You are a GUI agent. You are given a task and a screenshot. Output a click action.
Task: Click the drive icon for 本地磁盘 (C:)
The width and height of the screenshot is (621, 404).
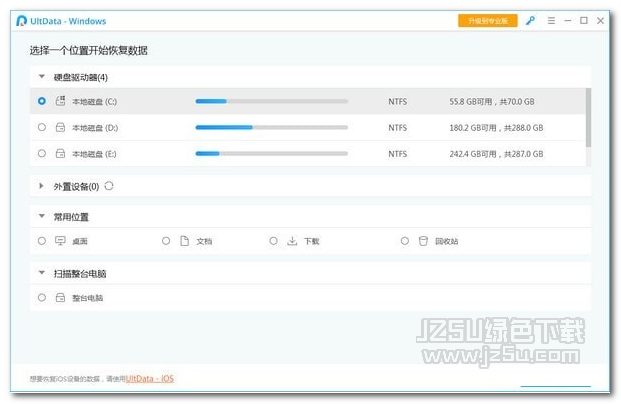60,101
